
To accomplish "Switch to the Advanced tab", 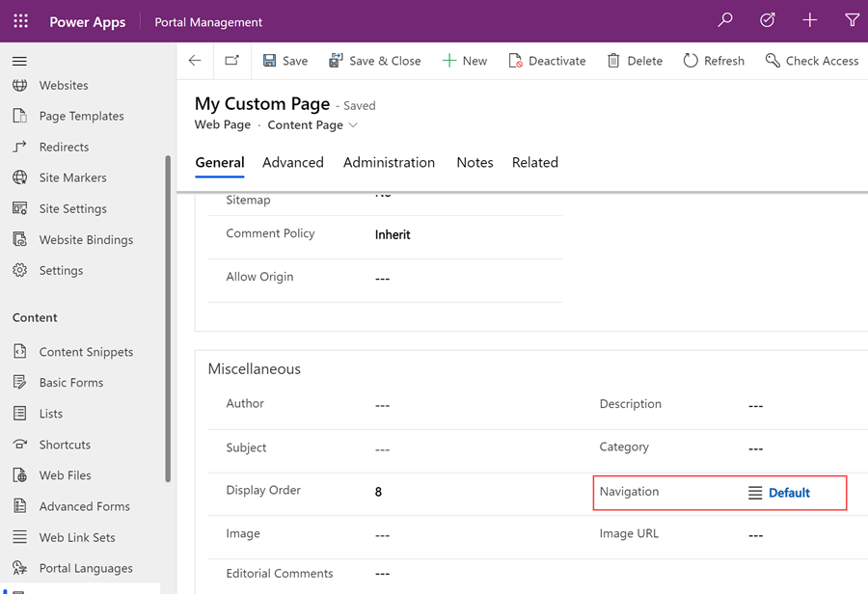I will tap(292, 163).
